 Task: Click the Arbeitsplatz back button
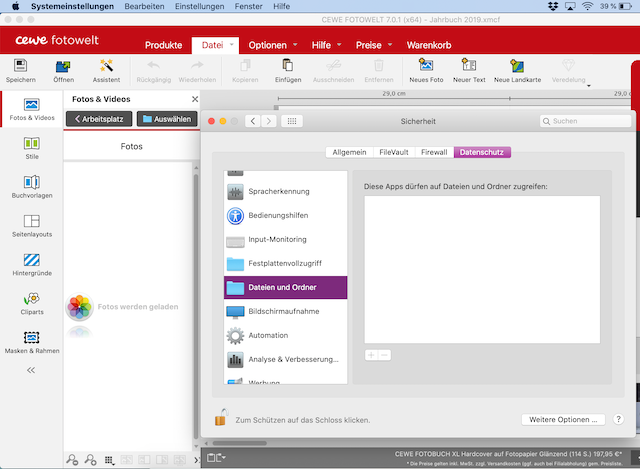pos(98,118)
